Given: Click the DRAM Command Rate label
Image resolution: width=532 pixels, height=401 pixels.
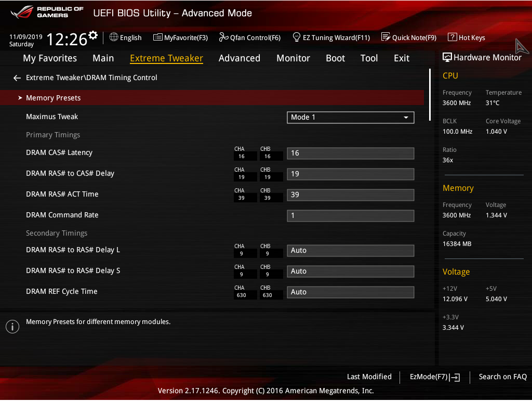Looking at the screenshot, I should (62, 215).
